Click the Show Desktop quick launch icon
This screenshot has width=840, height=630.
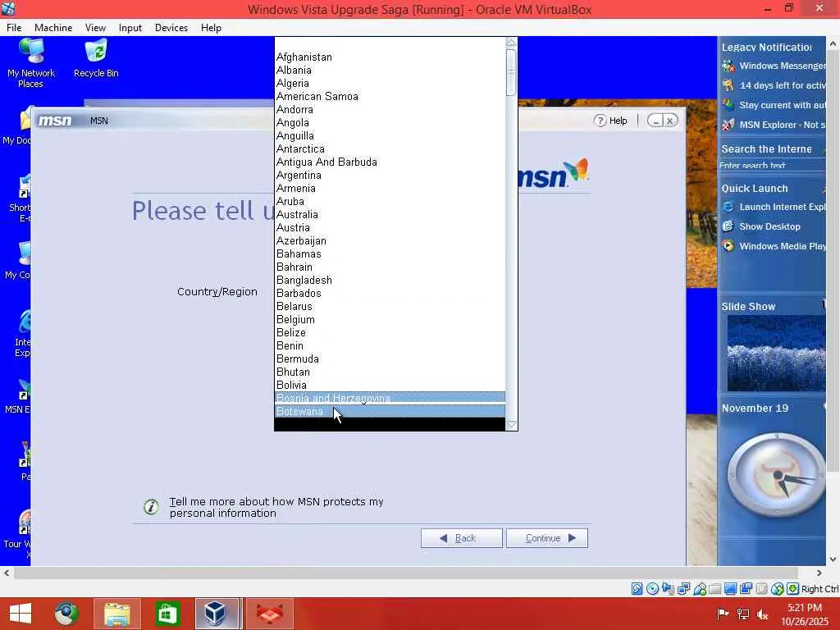728,226
